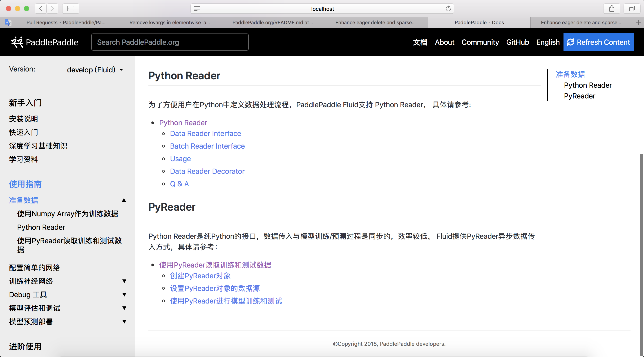Open 使用PyReader读取训练和测试数据 in the sidebar
644x357 pixels.
click(x=69, y=245)
